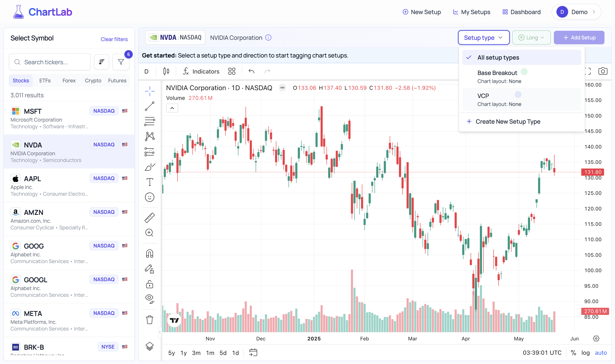This screenshot has height=364, width=615.
Task: Select the brush drawing tool
Action: click(x=149, y=167)
